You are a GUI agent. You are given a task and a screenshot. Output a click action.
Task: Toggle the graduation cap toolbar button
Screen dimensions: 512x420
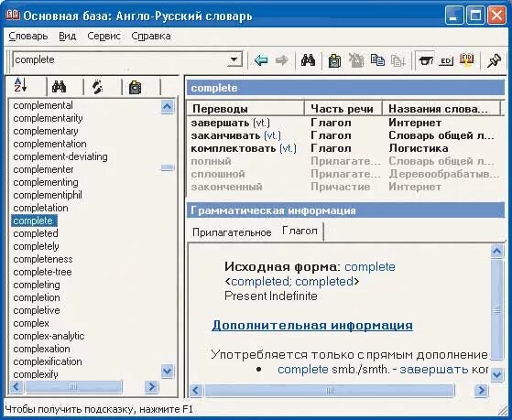(426, 60)
